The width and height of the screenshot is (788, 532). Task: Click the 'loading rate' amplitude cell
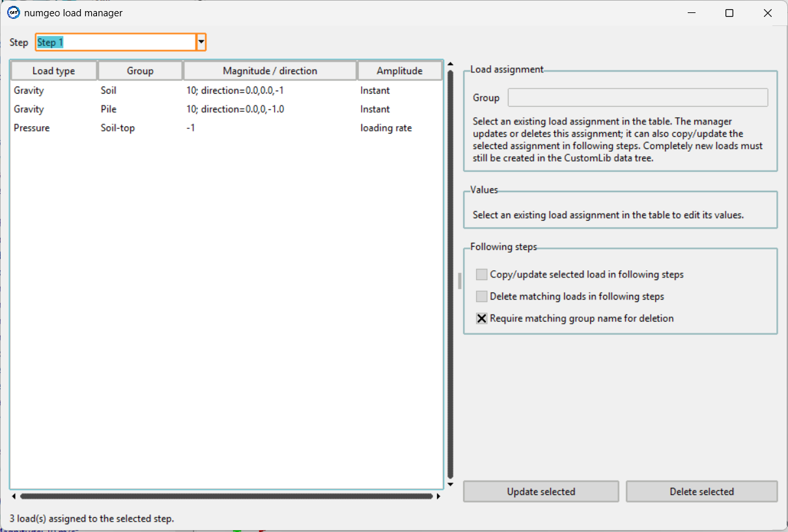pyautogui.click(x=386, y=128)
